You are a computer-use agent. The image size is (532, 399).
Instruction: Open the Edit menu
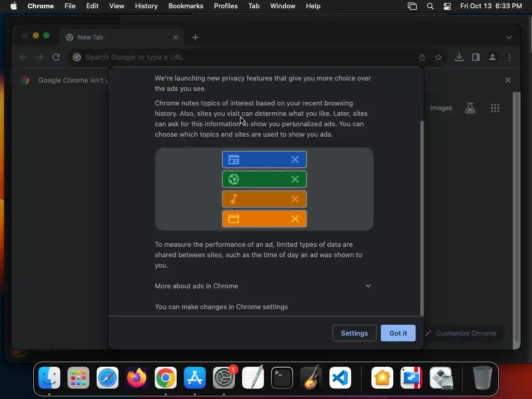point(92,6)
